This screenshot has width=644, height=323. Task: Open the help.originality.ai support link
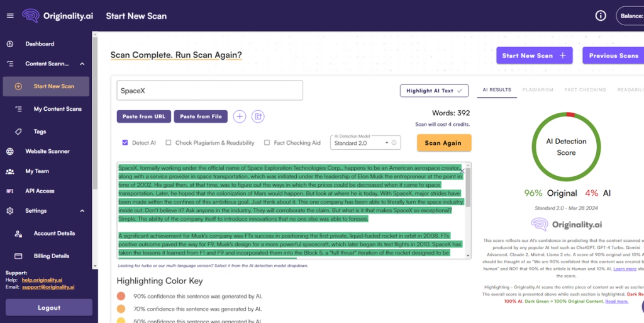click(42, 280)
